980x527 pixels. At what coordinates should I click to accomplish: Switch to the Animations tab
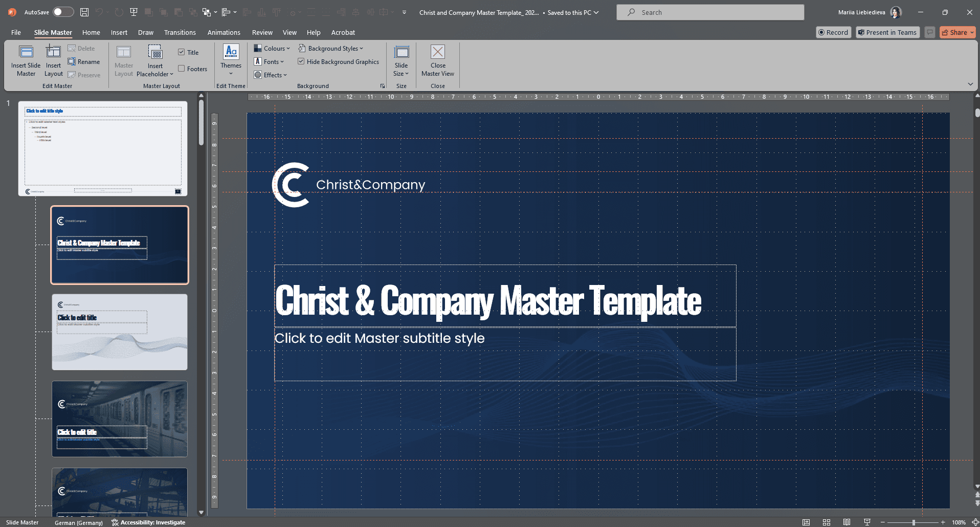pyautogui.click(x=224, y=32)
